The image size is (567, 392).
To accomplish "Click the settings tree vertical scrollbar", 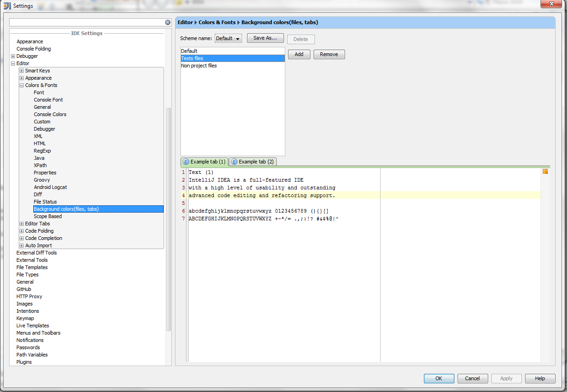I will 169,219.
